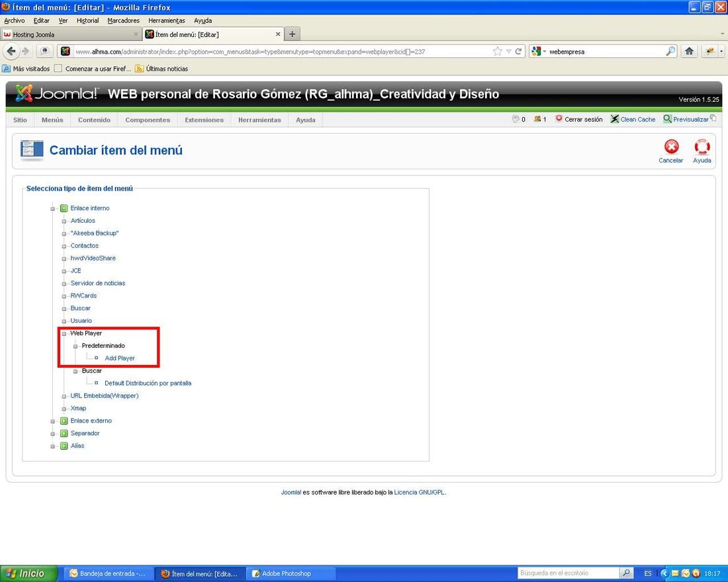Expand the "Akeeba Backup" node
Viewport: 728px width, 582px height.
[x=64, y=233]
